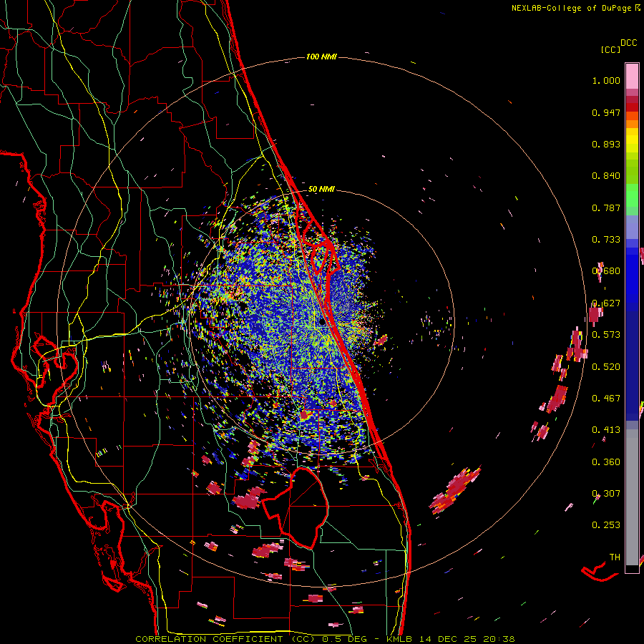Pick the gray segment of the color bar
Image resolution: width=644 pixels, height=644 pixels.
coord(632,497)
